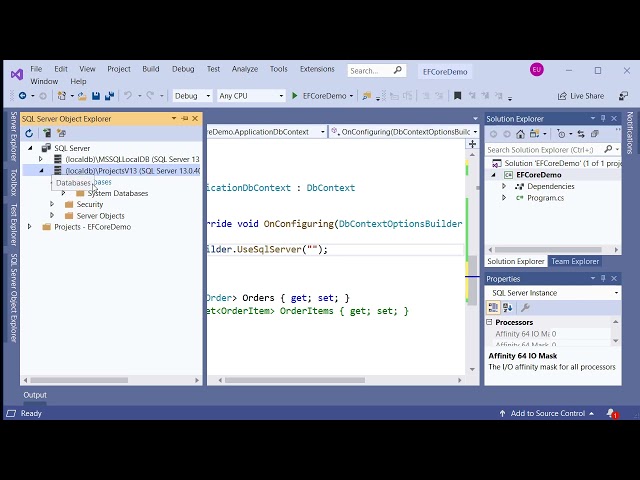Screen dimensions: 640x480
Task: Click the Home icon in Solution Explorer
Action: tap(520, 134)
